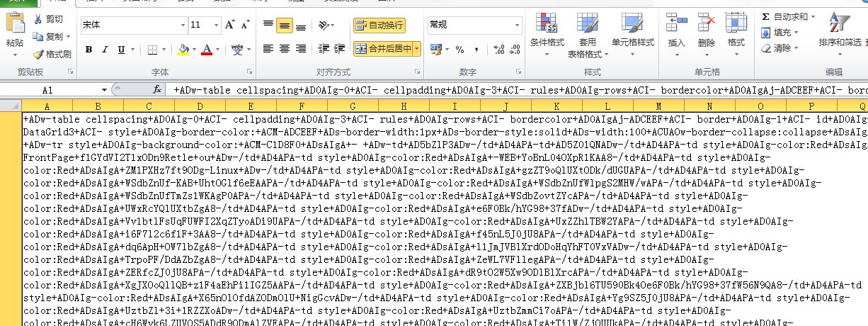Expand the underline style arrow

[132, 49]
